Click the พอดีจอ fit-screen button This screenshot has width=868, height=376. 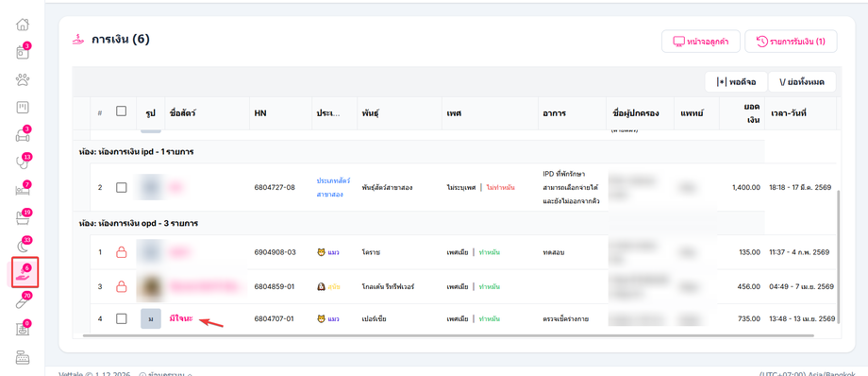pos(736,82)
